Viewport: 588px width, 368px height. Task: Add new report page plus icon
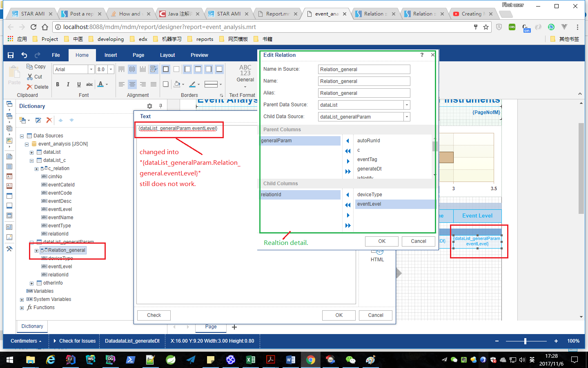tap(234, 327)
